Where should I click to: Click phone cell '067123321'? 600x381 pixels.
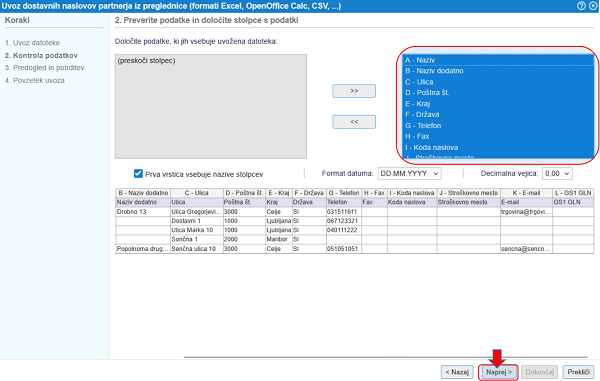point(344,221)
